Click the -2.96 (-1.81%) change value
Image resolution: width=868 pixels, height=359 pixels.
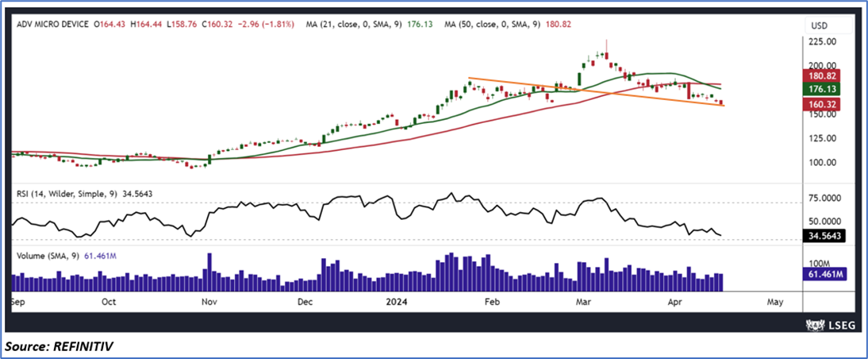click(267, 25)
